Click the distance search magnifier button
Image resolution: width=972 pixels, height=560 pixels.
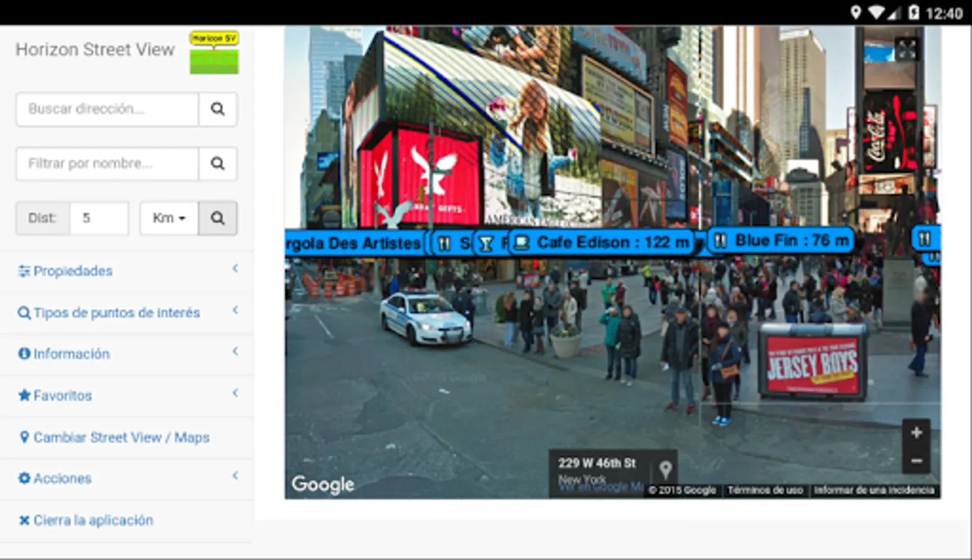[x=217, y=218]
